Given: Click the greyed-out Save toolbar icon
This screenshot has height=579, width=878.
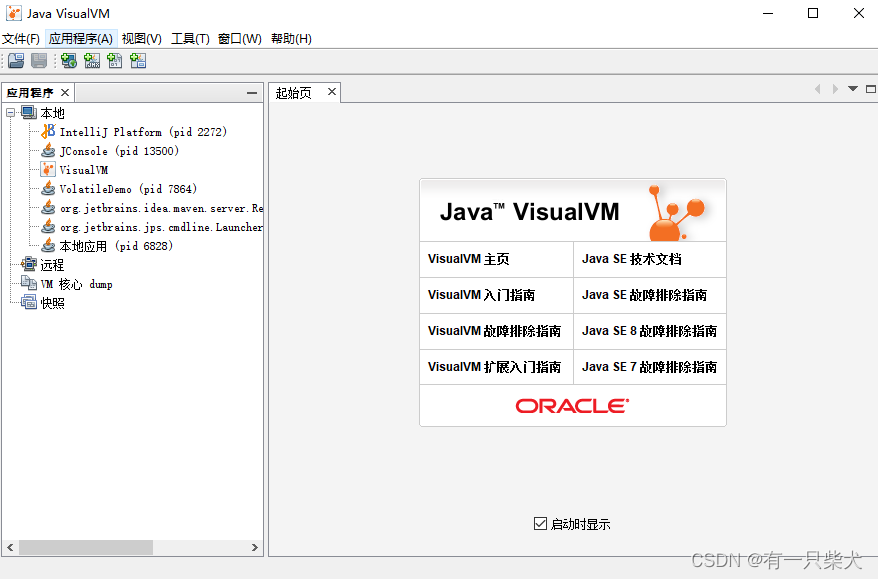Looking at the screenshot, I should click(x=39, y=60).
